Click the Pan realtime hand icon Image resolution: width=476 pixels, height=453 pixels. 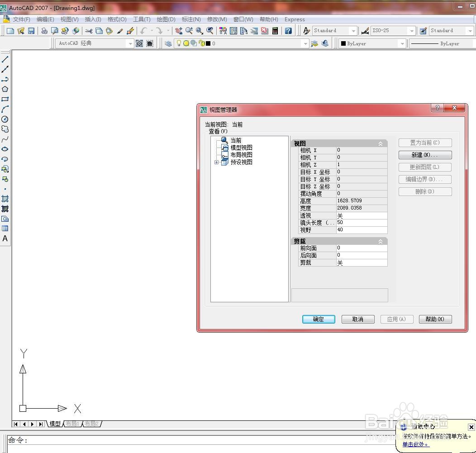click(x=179, y=31)
